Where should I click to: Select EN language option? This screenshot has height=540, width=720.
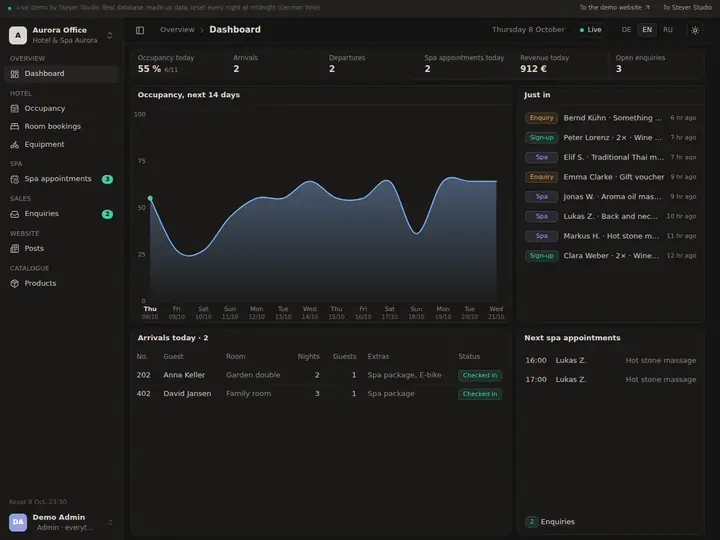[x=647, y=30]
